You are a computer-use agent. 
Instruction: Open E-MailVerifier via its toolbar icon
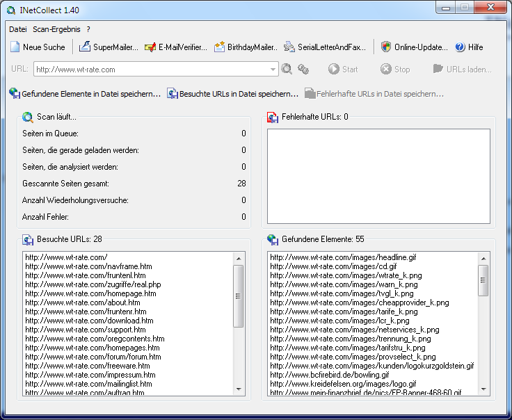150,47
